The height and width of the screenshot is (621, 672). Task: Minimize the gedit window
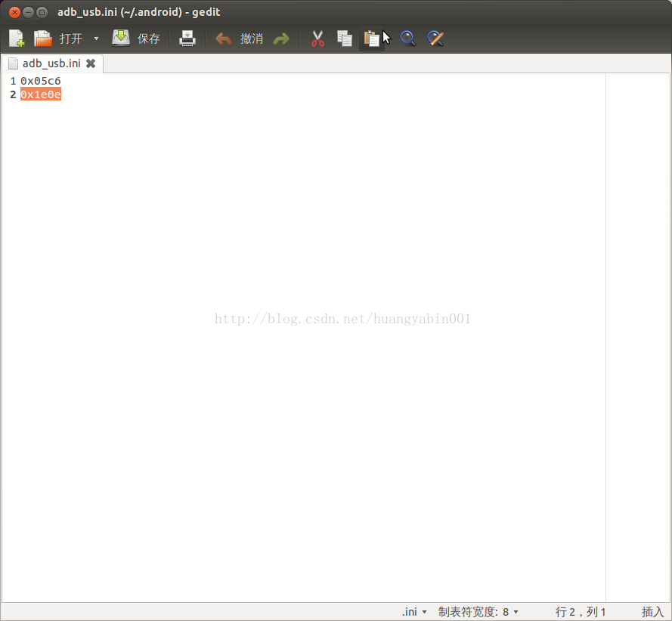click(x=28, y=12)
